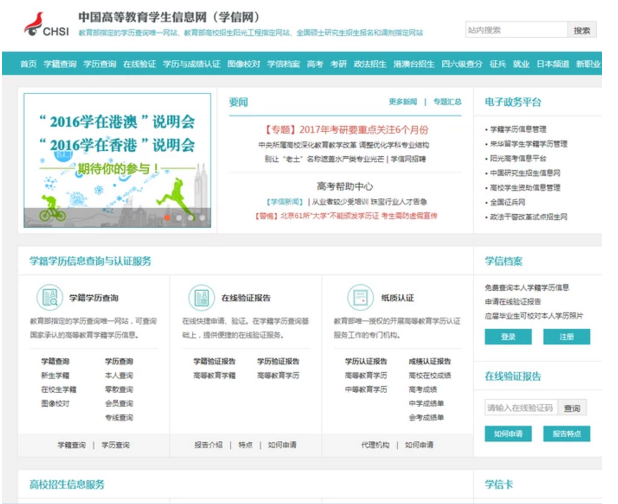Click the 登录 button under 学信档案

click(x=508, y=337)
